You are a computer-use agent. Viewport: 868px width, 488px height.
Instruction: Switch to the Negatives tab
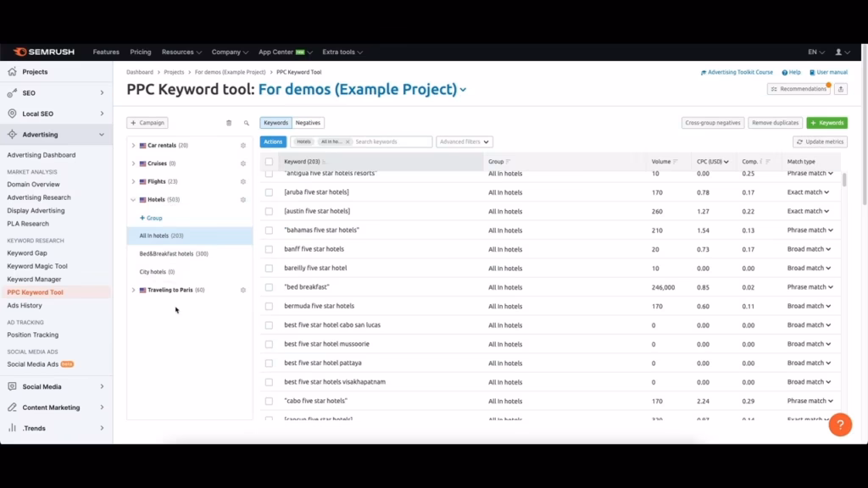pos(308,122)
